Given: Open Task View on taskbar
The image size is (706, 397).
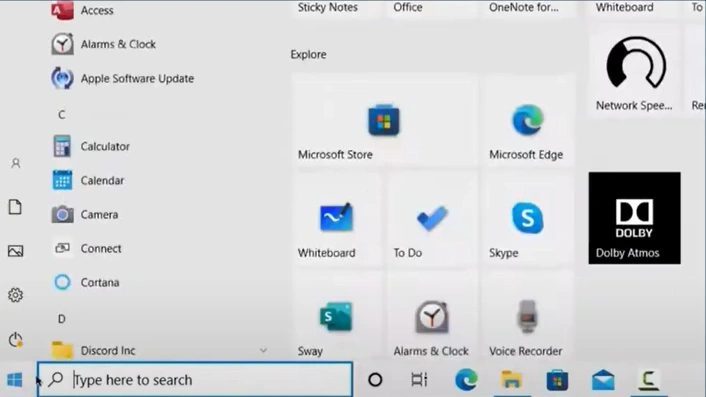Looking at the screenshot, I should [x=419, y=380].
